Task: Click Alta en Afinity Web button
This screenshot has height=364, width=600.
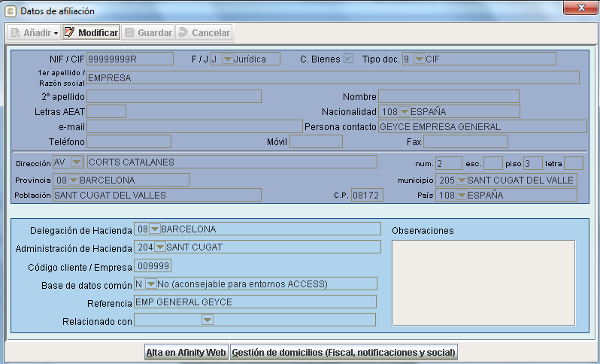Action: point(186,352)
